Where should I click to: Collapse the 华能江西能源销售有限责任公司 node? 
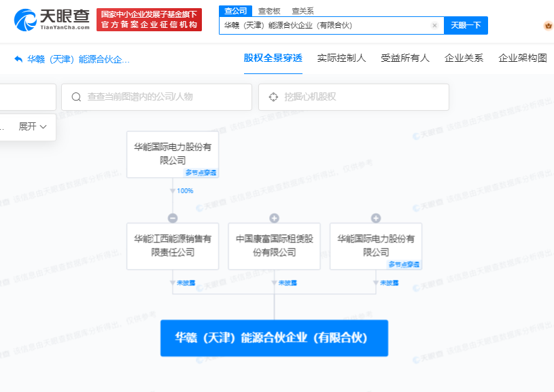[173, 218]
